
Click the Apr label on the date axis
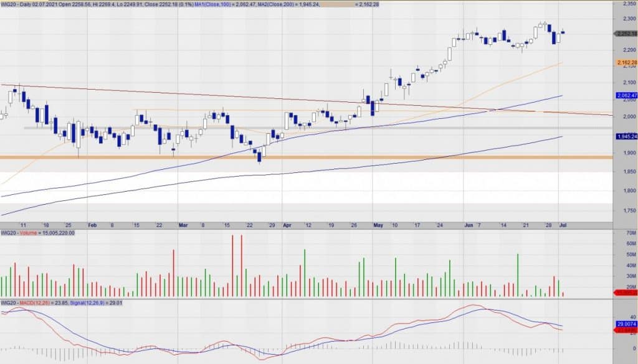point(287,225)
